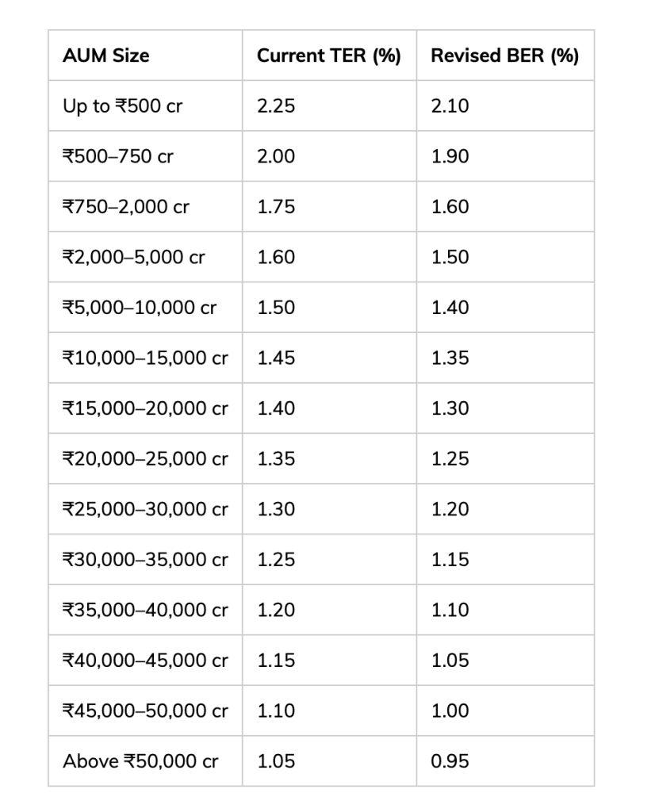
Task: Click the ₹5,000–10,000 cr cell
Action: 139,308
